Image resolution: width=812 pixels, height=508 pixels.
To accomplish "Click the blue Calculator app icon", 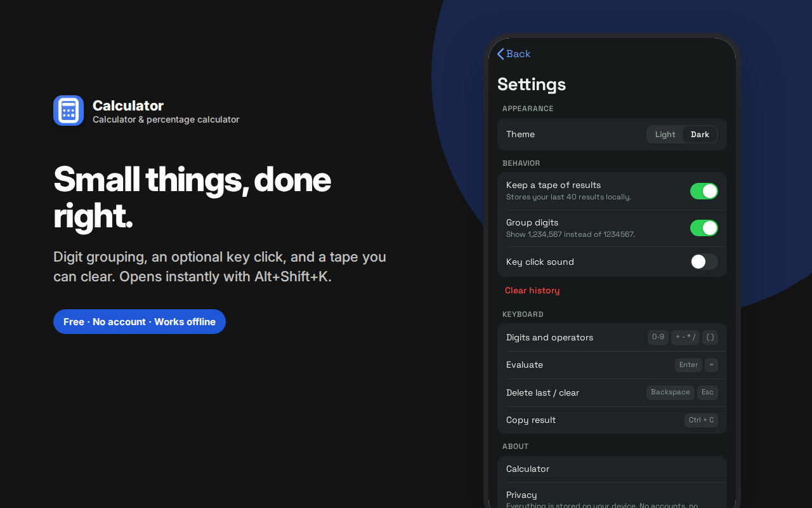I will tap(69, 110).
